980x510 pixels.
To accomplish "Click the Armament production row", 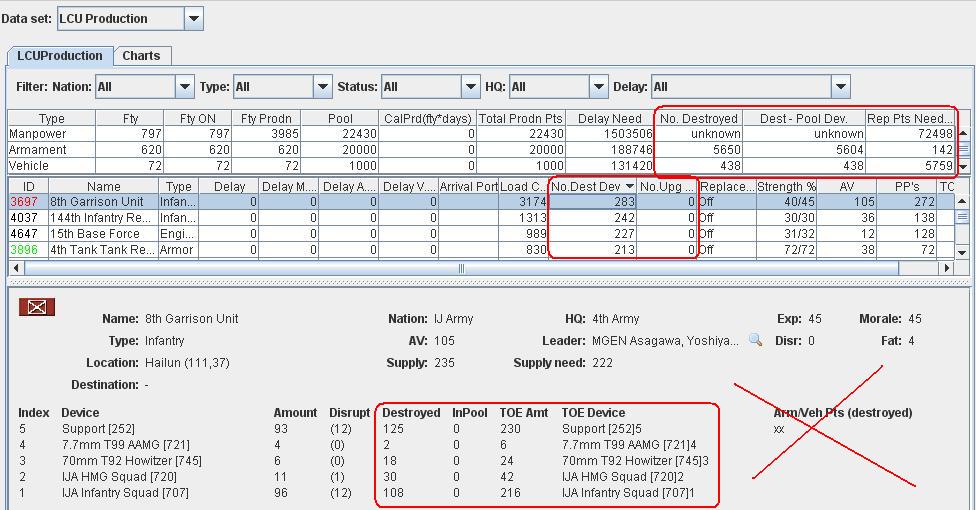I will pyautogui.click(x=481, y=150).
